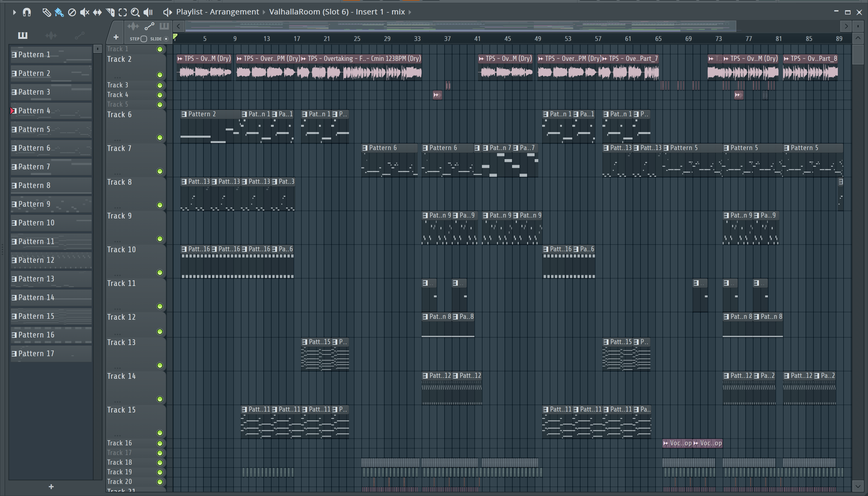Select the Slice tool

[110, 12]
